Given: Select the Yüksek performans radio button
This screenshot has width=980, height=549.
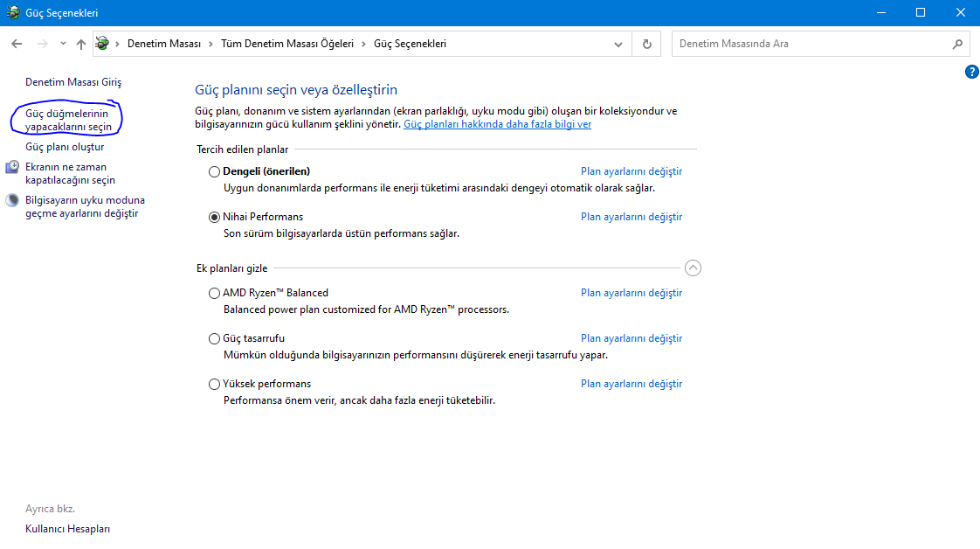Looking at the screenshot, I should [215, 384].
